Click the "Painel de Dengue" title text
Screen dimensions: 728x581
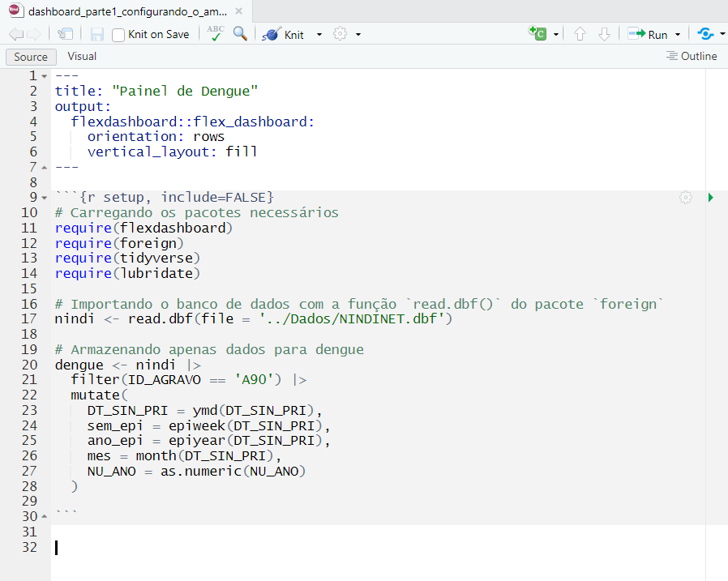pyautogui.click(x=184, y=91)
